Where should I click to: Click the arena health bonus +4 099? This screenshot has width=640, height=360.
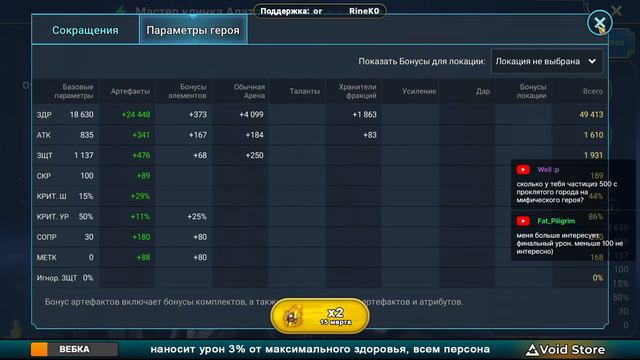point(251,115)
